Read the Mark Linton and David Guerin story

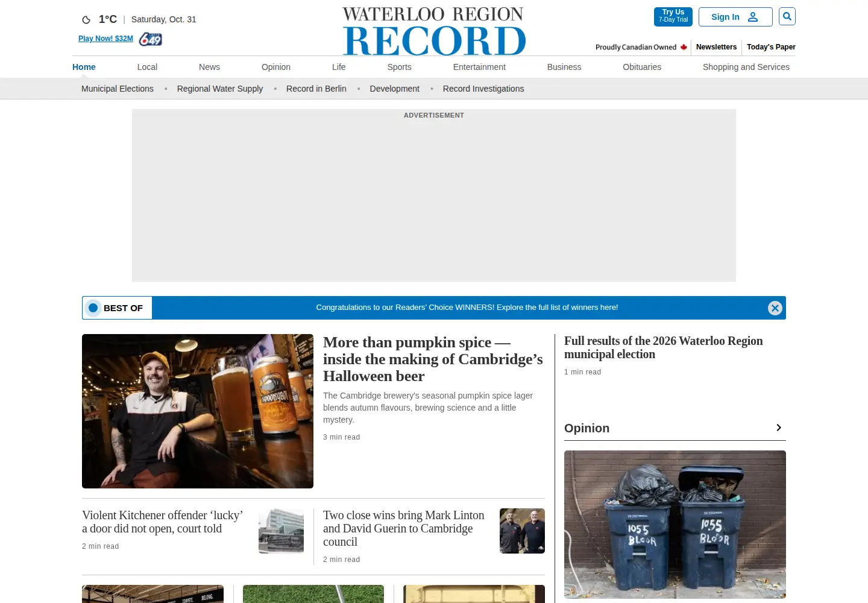click(404, 528)
